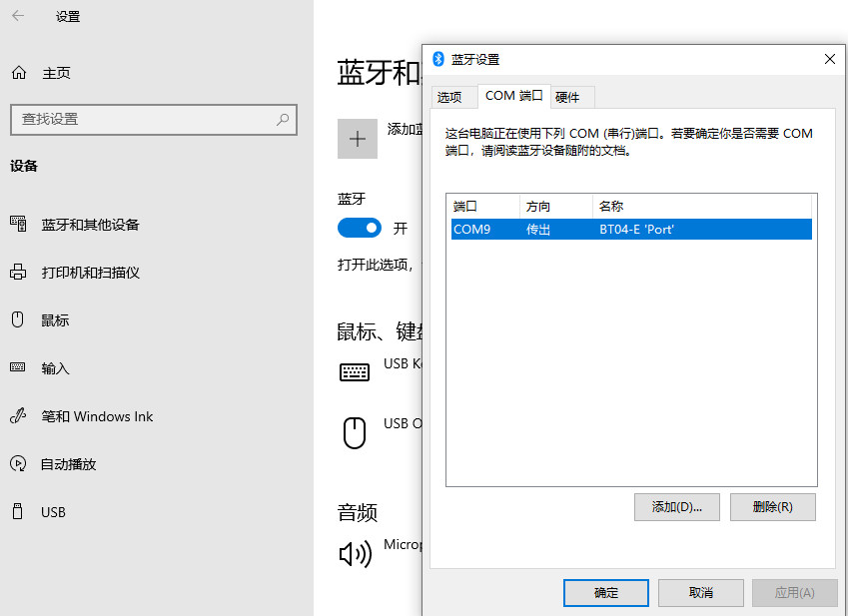Image resolution: width=848 pixels, height=616 pixels.
Task: Click the search magnifier in 查找设置
Action: tap(283, 120)
